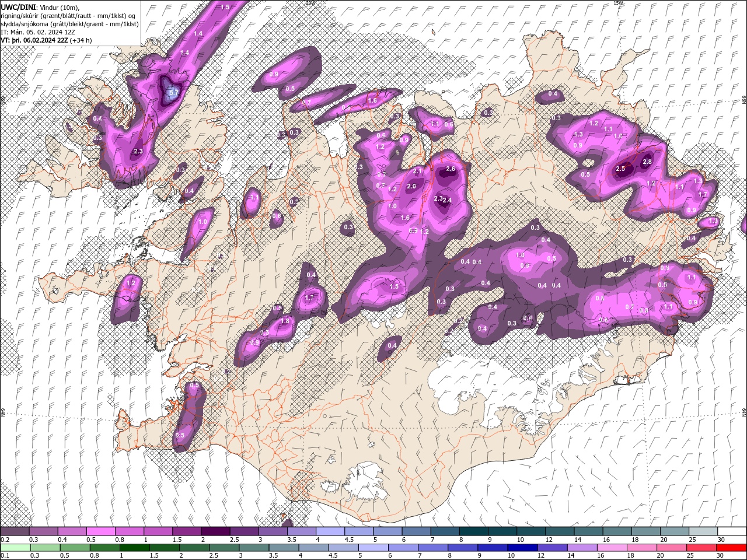
Task: Select the dark teal upper legend swatch at 8
Action: pos(474,531)
